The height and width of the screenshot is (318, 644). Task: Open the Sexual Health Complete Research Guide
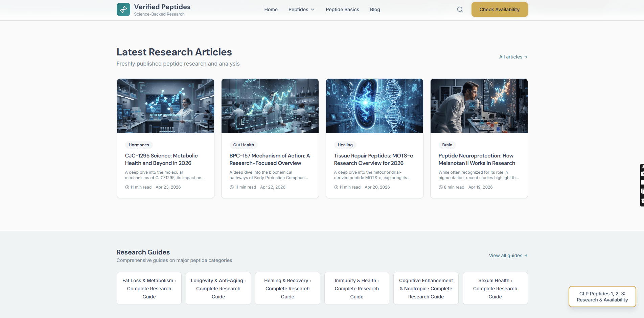point(495,288)
